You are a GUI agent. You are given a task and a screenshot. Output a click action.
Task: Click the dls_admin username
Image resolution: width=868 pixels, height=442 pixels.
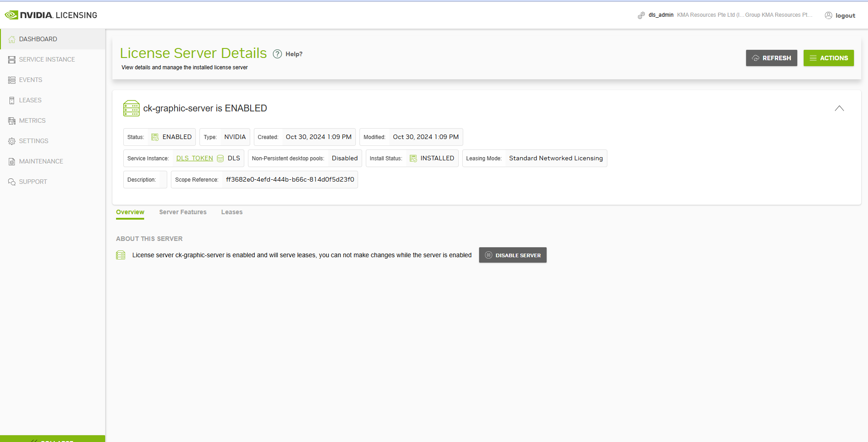coord(661,15)
